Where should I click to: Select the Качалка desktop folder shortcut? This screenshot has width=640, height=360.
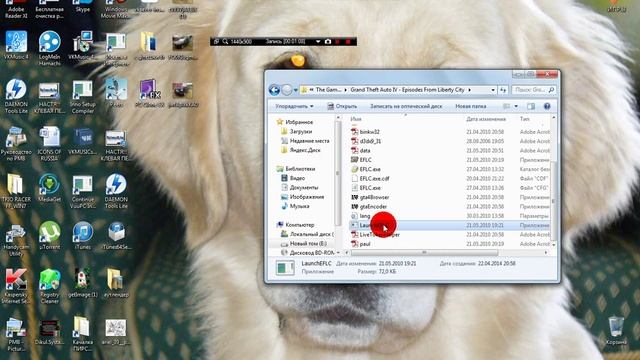point(81,333)
